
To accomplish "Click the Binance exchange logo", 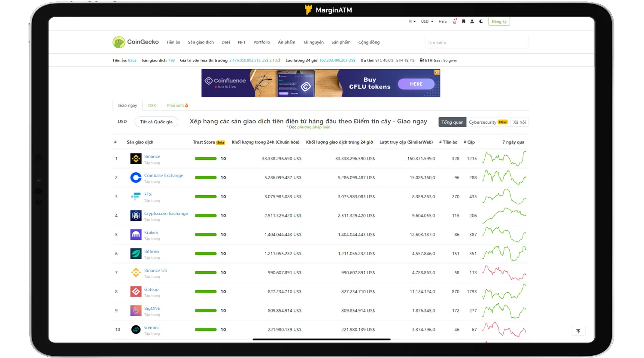I will [136, 159].
